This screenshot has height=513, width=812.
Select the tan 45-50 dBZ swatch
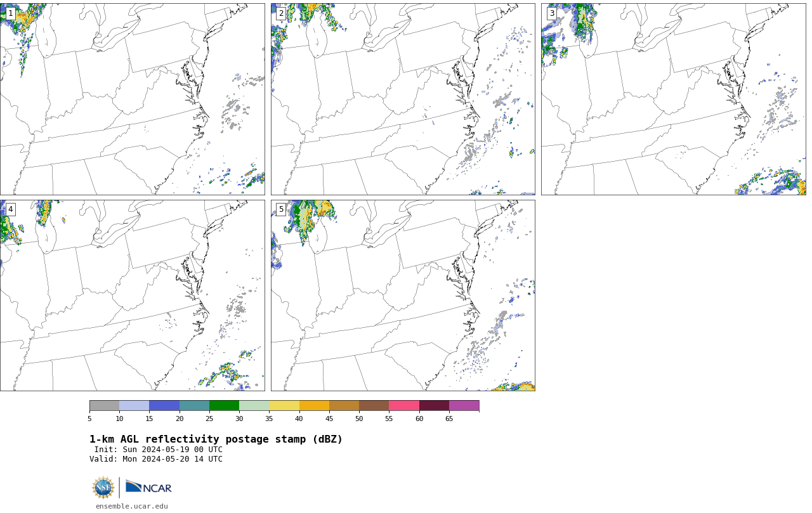click(344, 406)
